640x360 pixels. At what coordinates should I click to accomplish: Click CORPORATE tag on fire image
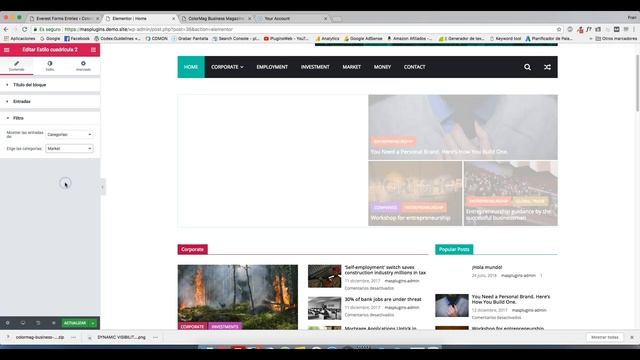(192, 327)
